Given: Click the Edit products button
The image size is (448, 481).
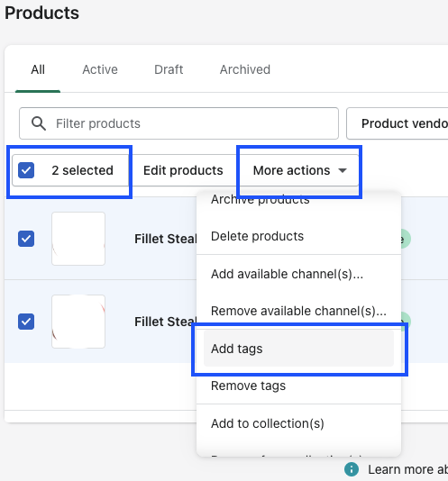Looking at the screenshot, I should pos(183,170).
